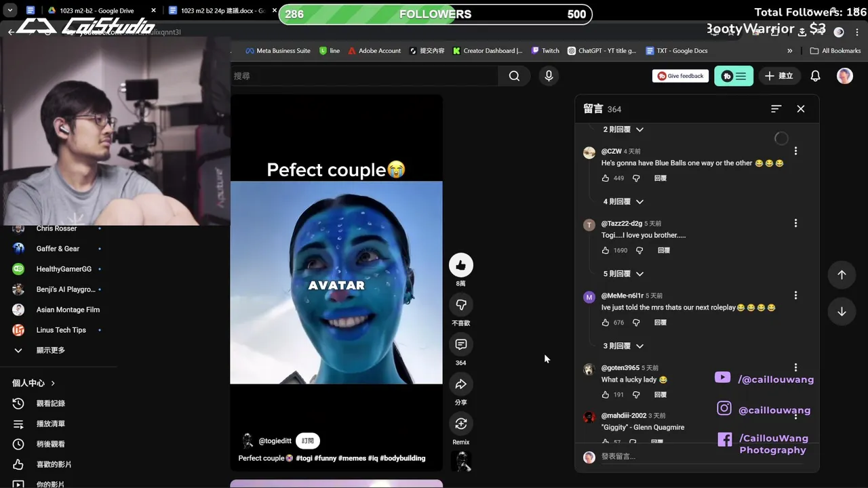Expand 5 則回覆 replies under @Tazz22-d2g

[623, 274]
